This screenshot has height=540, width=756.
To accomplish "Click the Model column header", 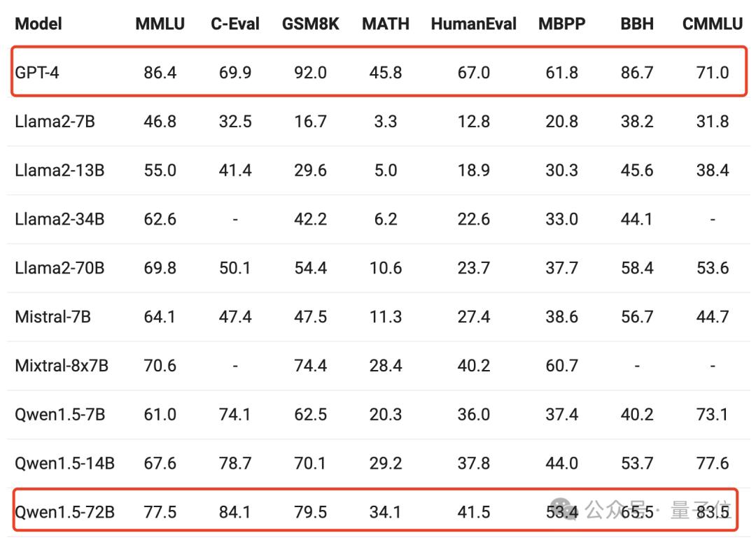I will (x=38, y=24).
